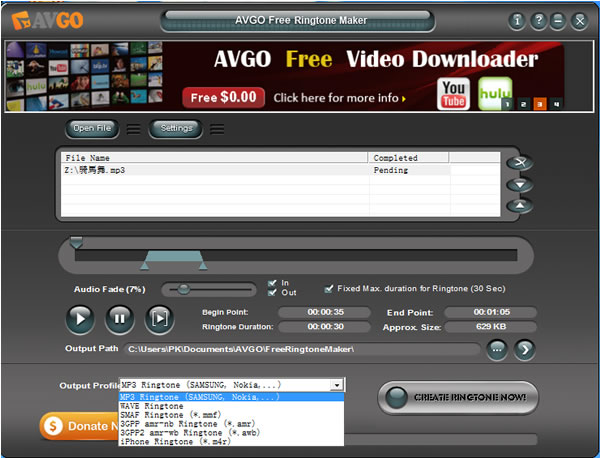
Task: Switch banner to slide 3
Action: 540,104
